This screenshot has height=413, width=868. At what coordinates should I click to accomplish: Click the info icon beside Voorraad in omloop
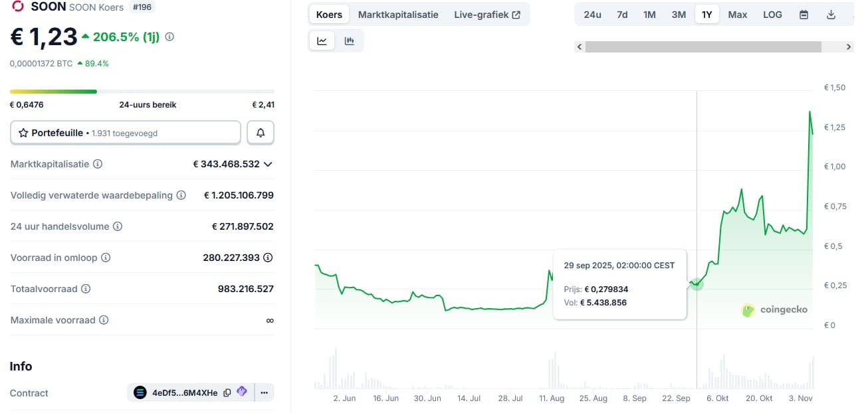(105, 258)
